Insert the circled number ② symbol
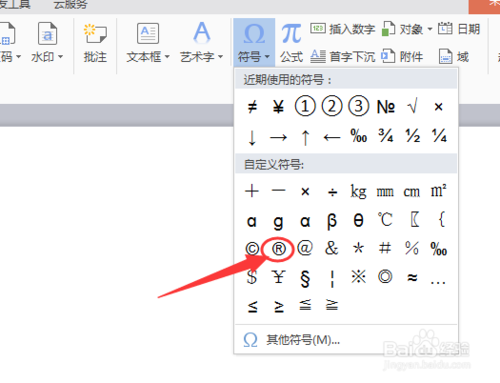The width and height of the screenshot is (500, 383). coord(332,106)
